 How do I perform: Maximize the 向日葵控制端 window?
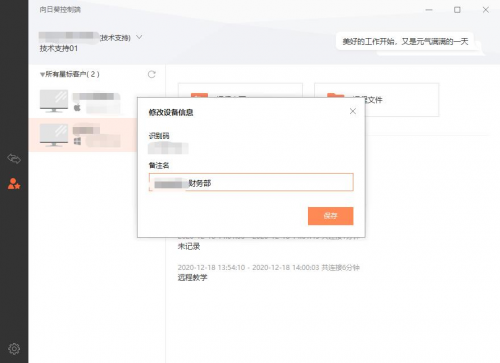457,10
